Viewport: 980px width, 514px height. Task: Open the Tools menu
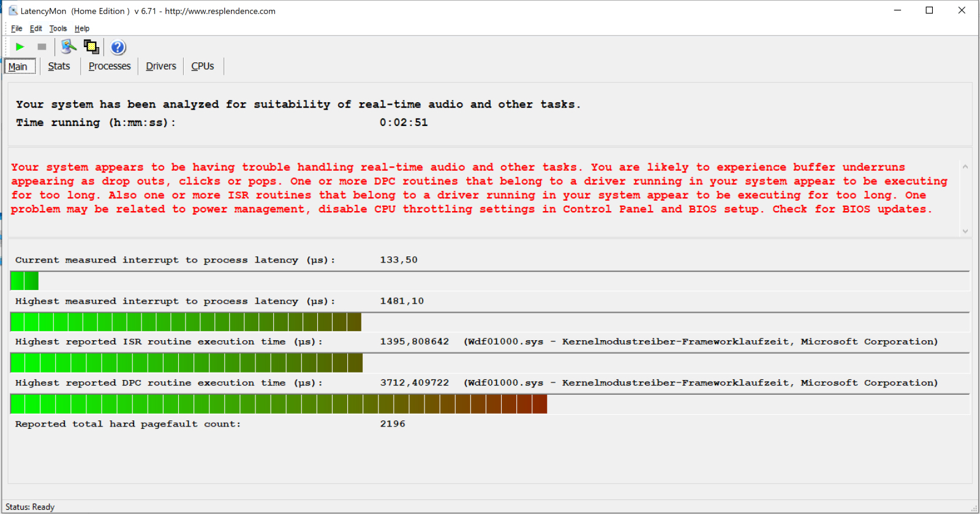(x=58, y=28)
